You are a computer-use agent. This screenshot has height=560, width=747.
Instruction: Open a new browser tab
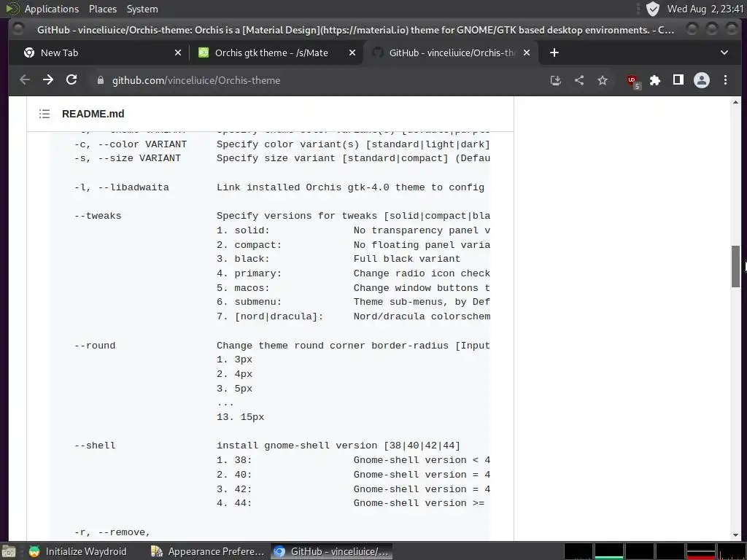pyautogui.click(x=554, y=52)
